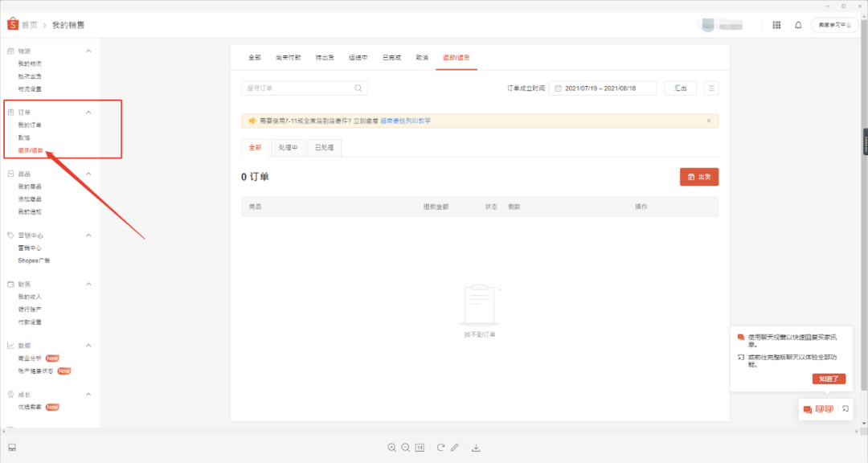Select the 处理中 sub-tab
Screen dimensions: 868x463
click(x=289, y=147)
